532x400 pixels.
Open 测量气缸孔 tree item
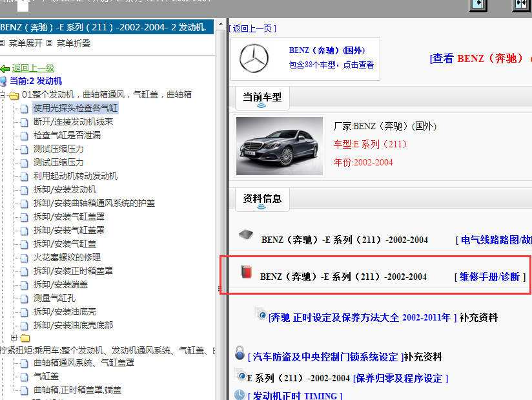54,299
